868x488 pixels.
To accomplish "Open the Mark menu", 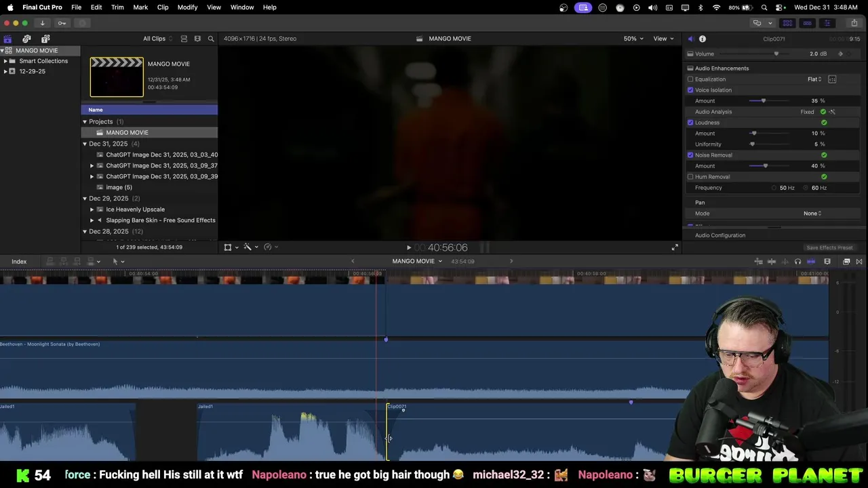I will tap(140, 7).
